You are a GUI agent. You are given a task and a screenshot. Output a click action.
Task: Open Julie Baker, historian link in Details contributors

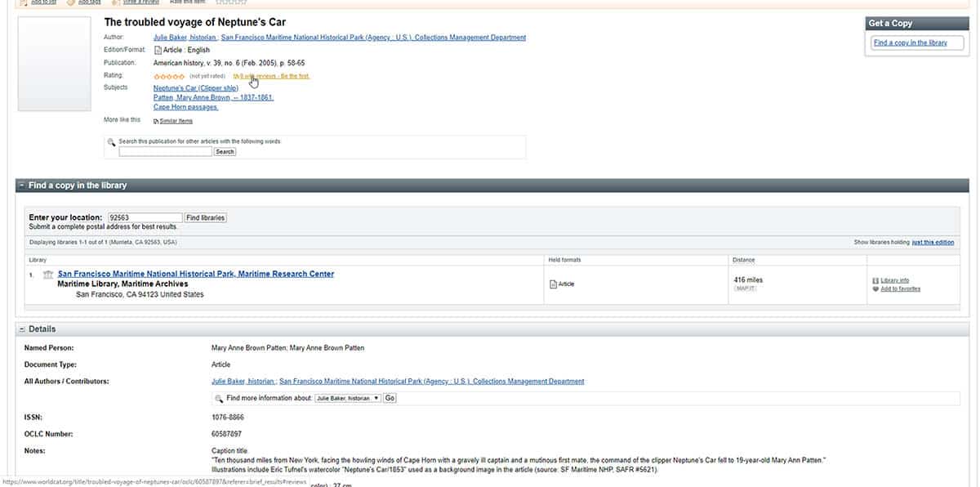pyautogui.click(x=243, y=381)
